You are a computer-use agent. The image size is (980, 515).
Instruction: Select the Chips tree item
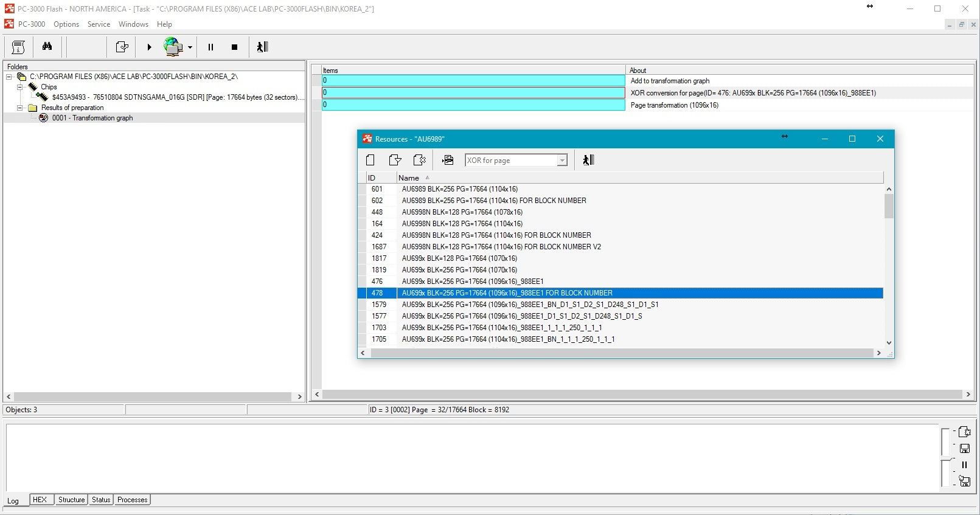tap(49, 87)
